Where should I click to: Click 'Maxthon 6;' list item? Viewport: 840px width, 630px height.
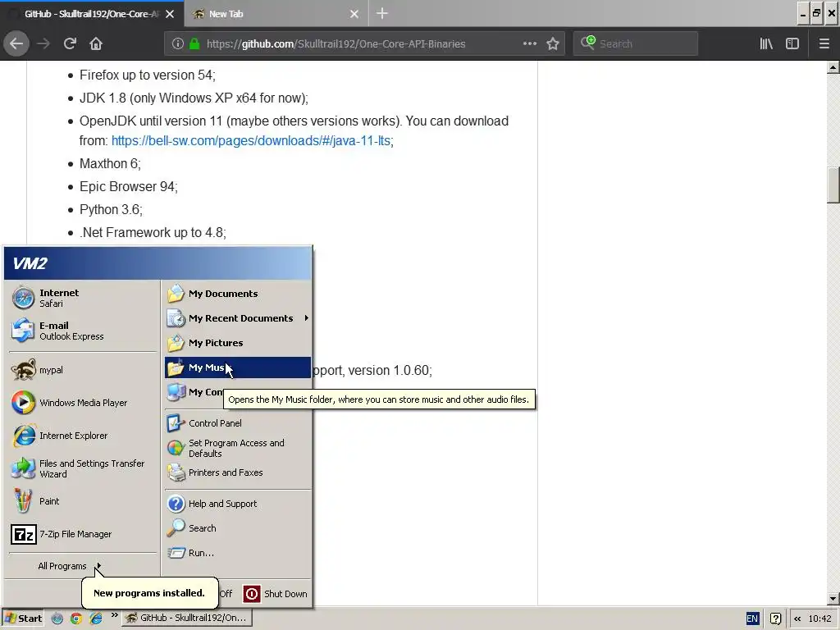click(x=110, y=163)
